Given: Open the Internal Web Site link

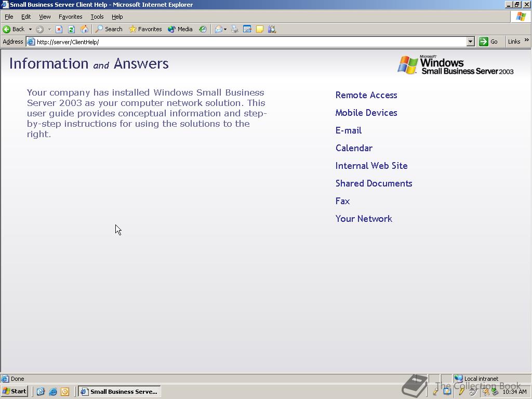Looking at the screenshot, I should (x=371, y=166).
